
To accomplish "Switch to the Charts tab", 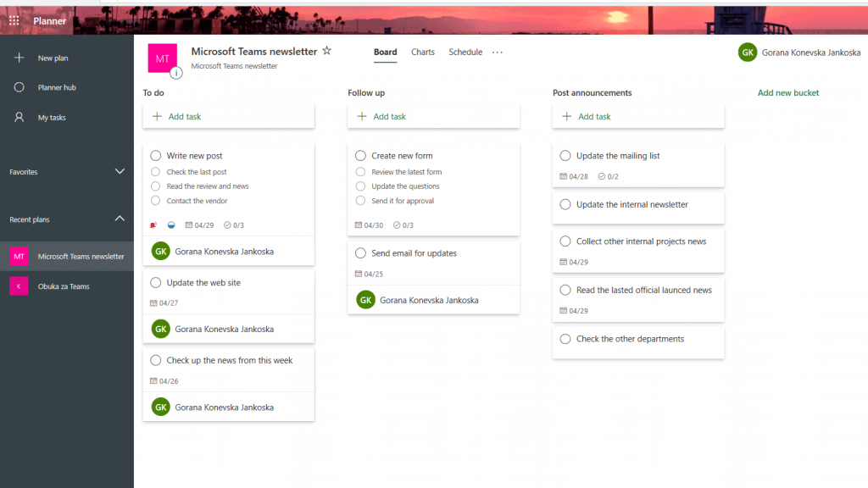I will (x=423, y=52).
